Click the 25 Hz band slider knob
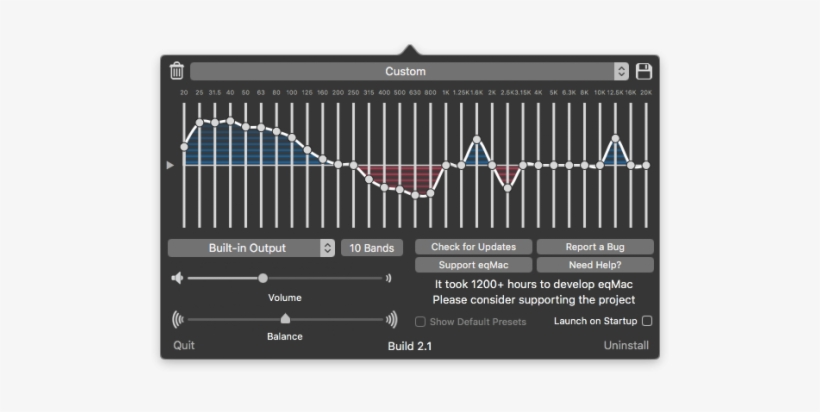The width and height of the screenshot is (820, 412). pyautogui.click(x=199, y=122)
